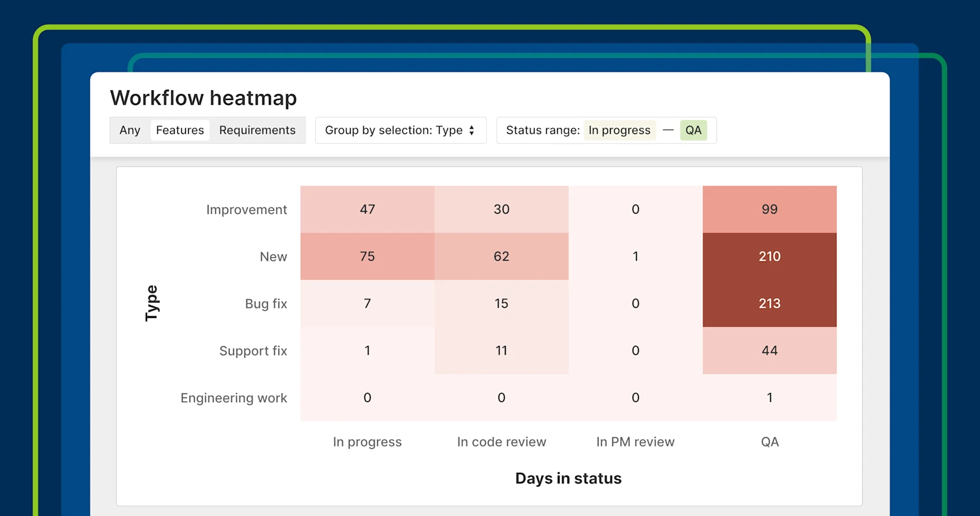Click the dropdown stepper arrows next to Type

pyautogui.click(x=473, y=130)
